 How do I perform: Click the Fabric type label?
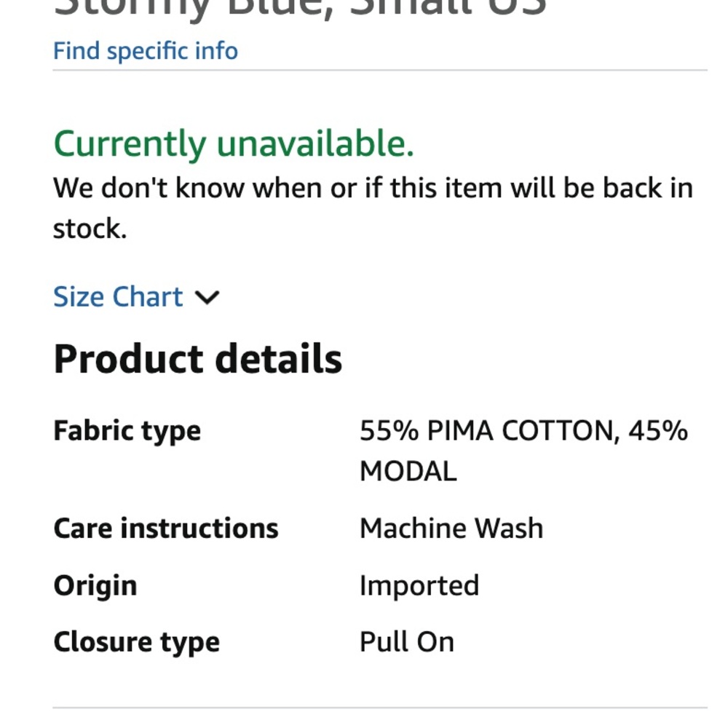click(127, 430)
